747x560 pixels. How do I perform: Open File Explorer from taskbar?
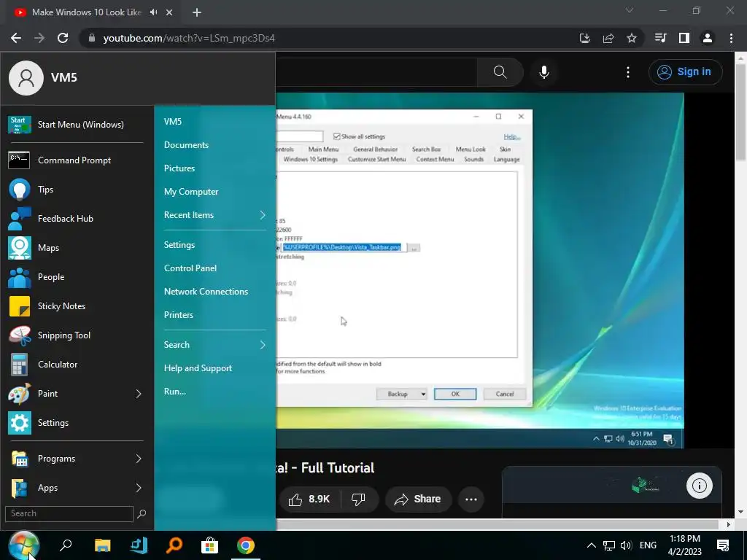click(x=102, y=545)
